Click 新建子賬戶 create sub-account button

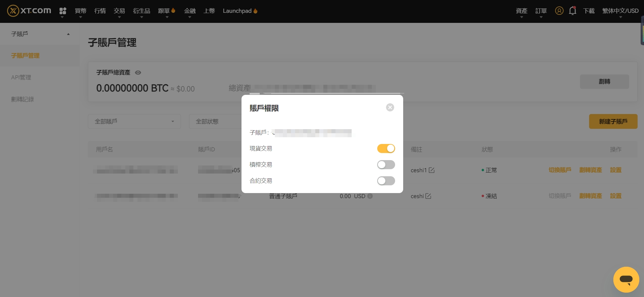613,121
